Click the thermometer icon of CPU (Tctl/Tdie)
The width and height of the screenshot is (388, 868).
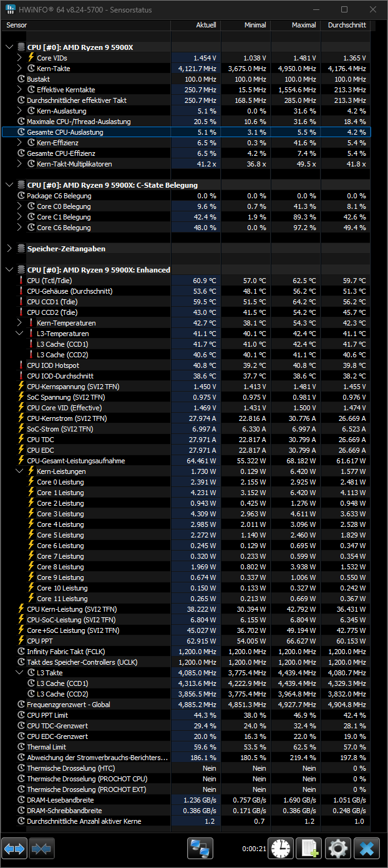pyautogui.click(x=21, y=281)
